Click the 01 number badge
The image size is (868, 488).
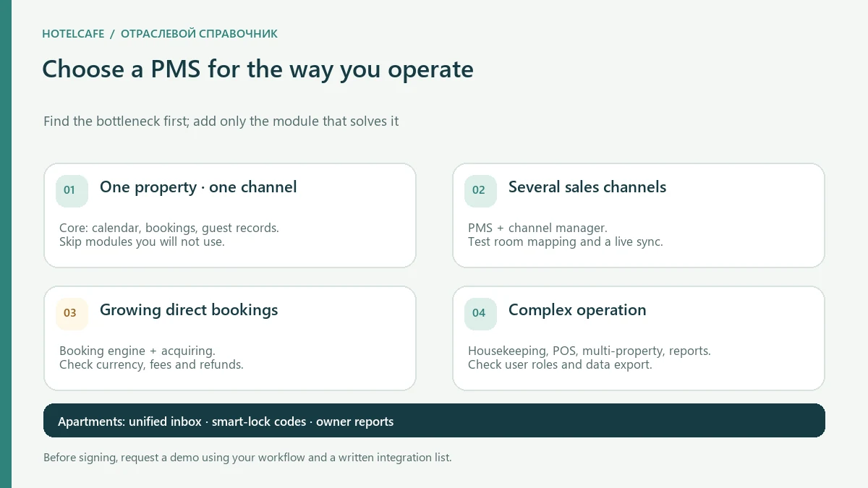(72, 191)
